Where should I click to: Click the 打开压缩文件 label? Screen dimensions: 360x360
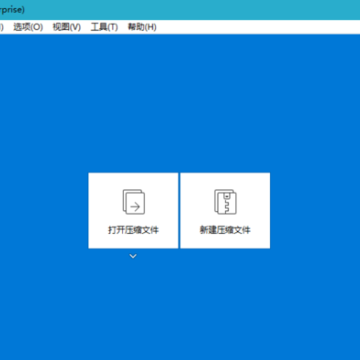[x=133, y=230]
